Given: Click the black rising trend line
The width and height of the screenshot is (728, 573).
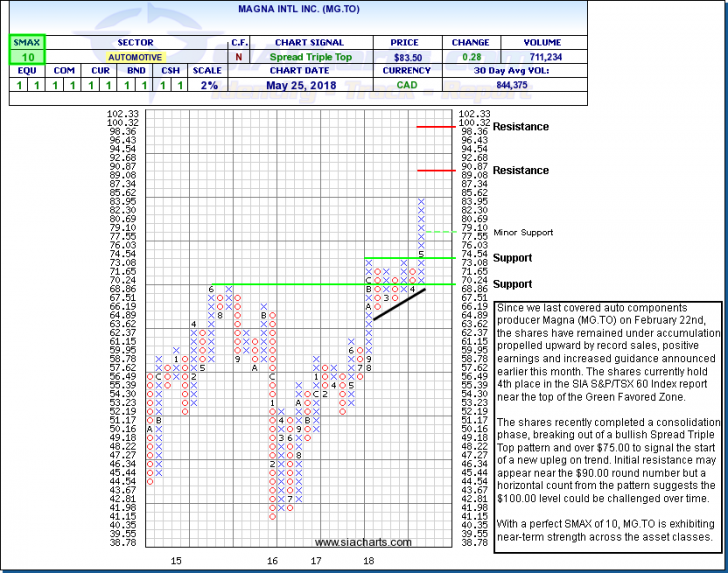Looking at the screenshot, I should [x=396, y=304].
